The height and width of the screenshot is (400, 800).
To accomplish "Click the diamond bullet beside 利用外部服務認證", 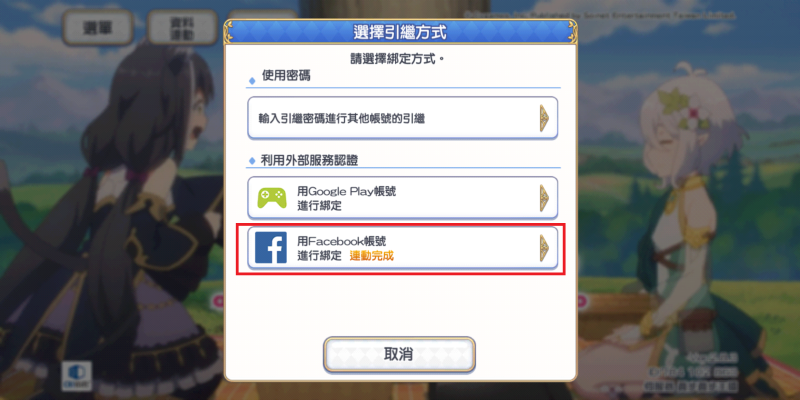I will tap(252, 161).
